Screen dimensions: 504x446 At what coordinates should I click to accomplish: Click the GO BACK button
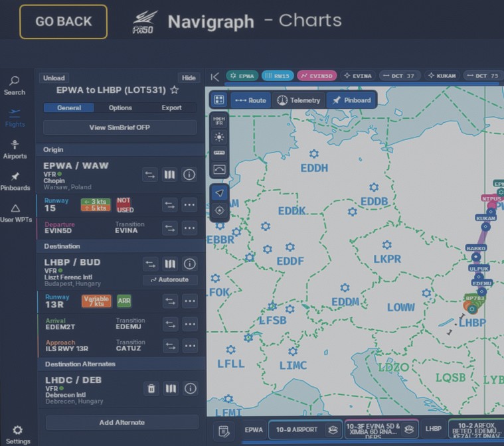63,21
